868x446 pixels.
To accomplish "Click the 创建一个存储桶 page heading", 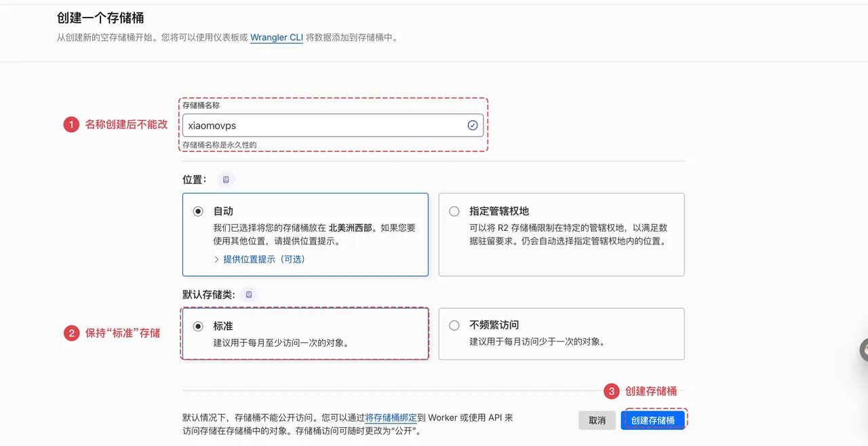I will click(x=100, y=18).
